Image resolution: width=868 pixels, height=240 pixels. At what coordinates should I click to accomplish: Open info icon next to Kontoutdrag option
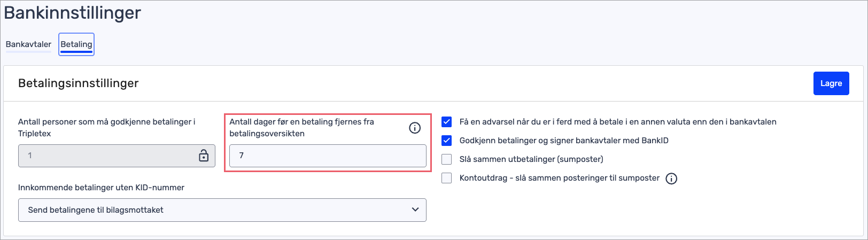[x=671, y=179]
